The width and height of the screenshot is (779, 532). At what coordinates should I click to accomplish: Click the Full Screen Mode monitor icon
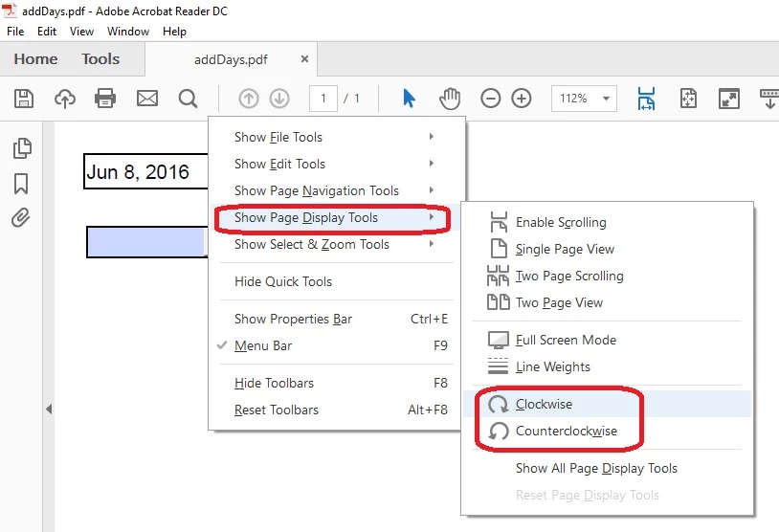pos(499,341)
